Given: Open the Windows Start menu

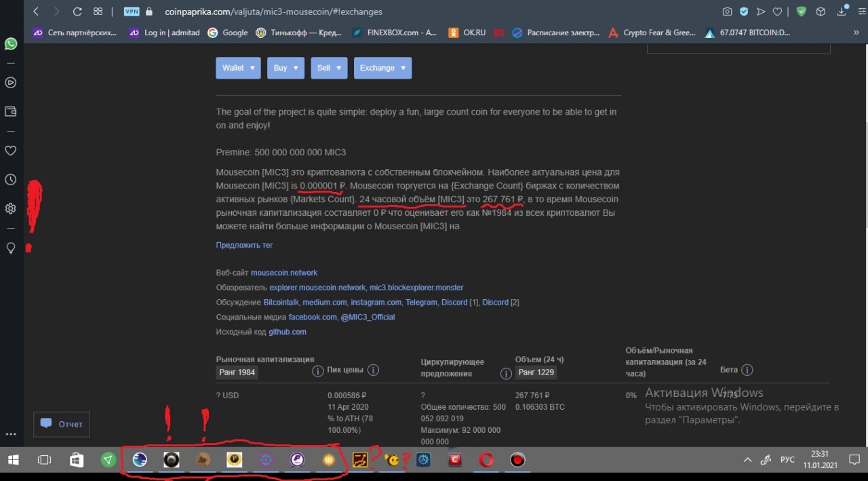Looking at the screenshot, I should (x=13, y=460).
